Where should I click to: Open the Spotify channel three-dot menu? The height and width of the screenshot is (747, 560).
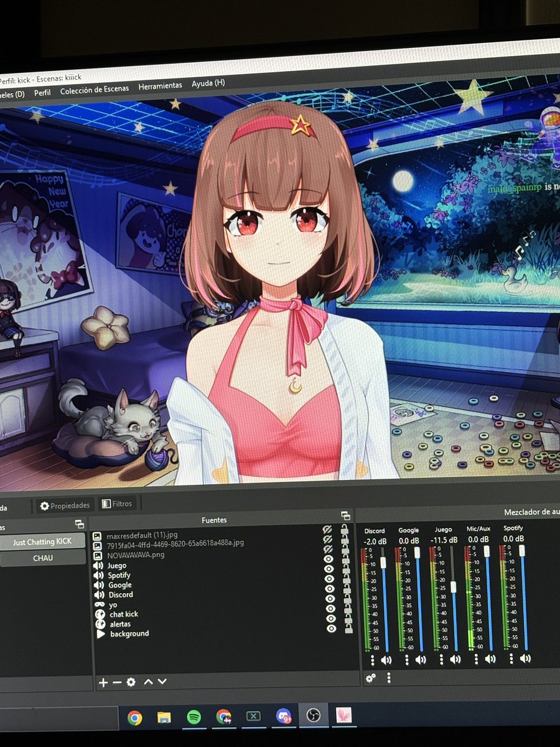pyautogui.click(x=511, y=658)
